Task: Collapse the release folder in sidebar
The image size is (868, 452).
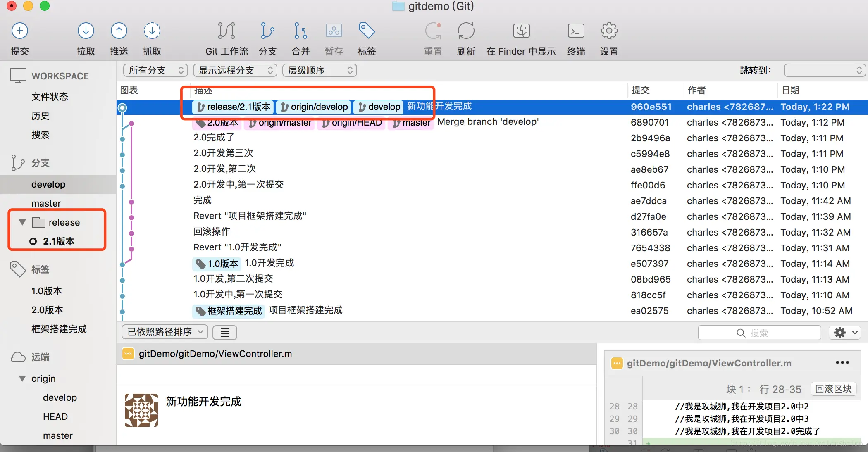Action: (22, 222)
